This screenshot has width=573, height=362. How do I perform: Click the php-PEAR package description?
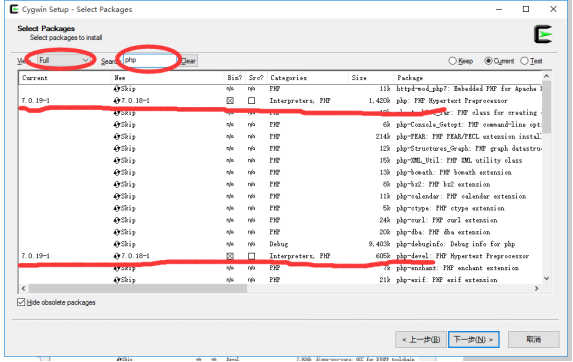tap(469, 137)
